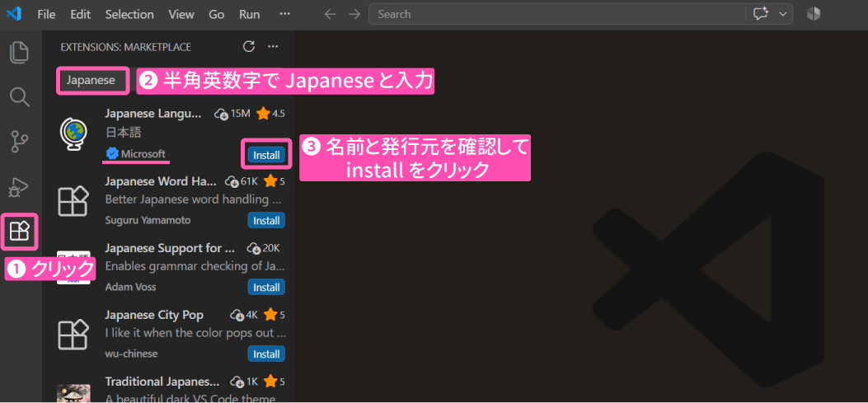The width and height of the screenshot is (868, 403).
Task: Select Traditional Japanese theme entry title
Action: 162,382
